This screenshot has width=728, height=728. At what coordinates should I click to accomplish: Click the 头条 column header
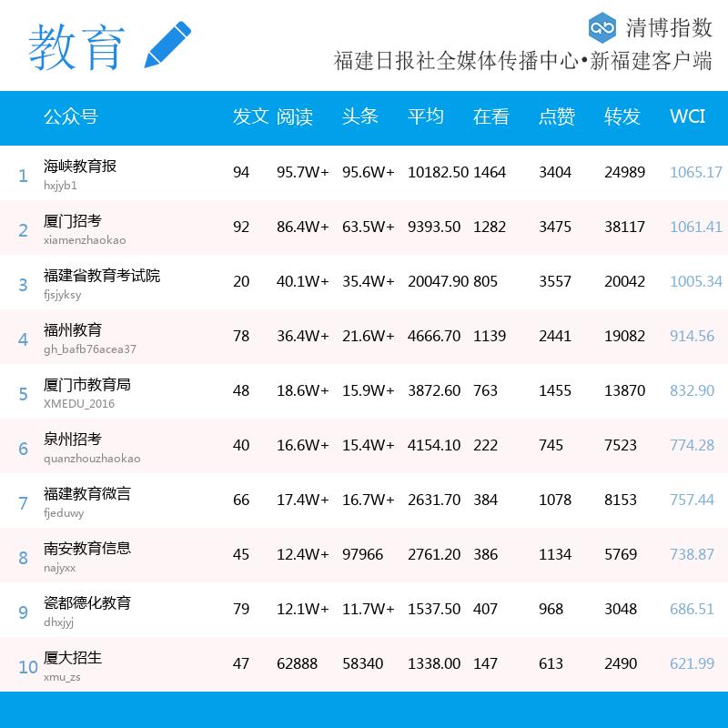pyautogui.click(x=359, y=116)
